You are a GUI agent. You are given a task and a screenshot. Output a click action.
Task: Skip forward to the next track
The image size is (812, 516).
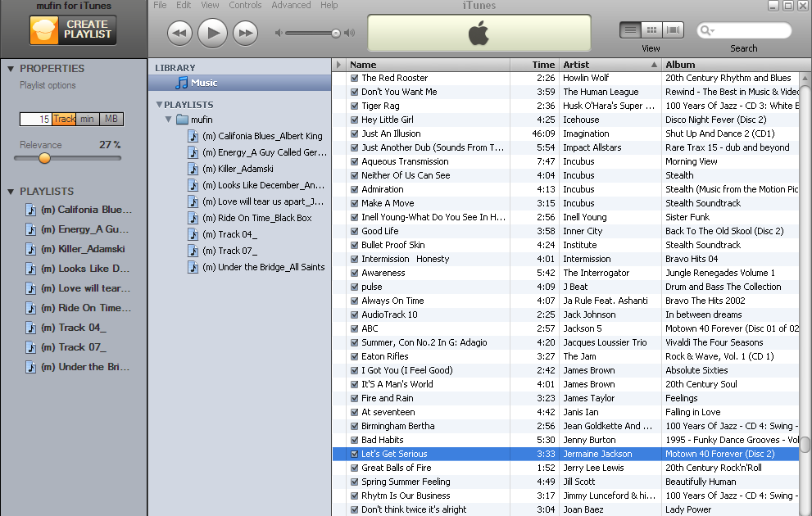pyautogui.click(x=246, y=33)
